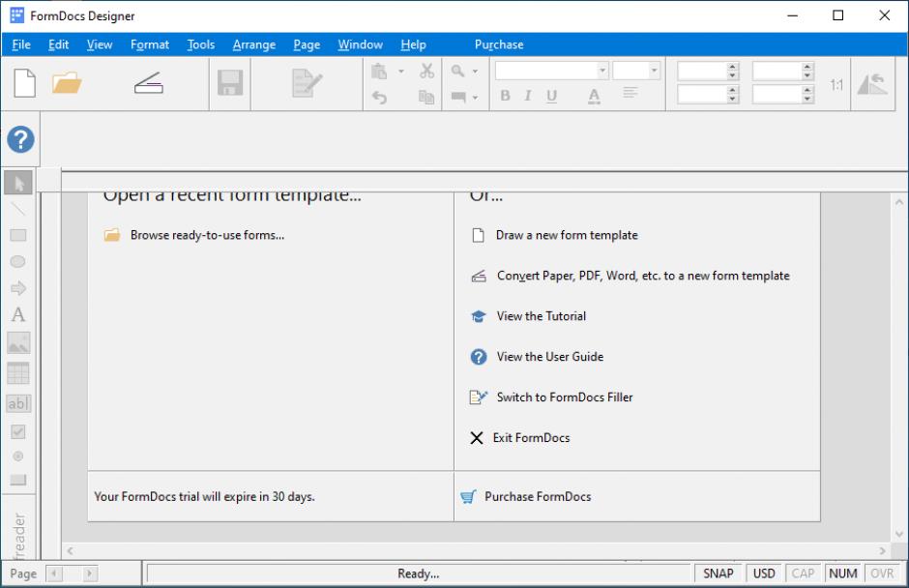The height and width of the screenshot is (588, 909).
Task: Click the Bold B button
Action: pos(505,96)
